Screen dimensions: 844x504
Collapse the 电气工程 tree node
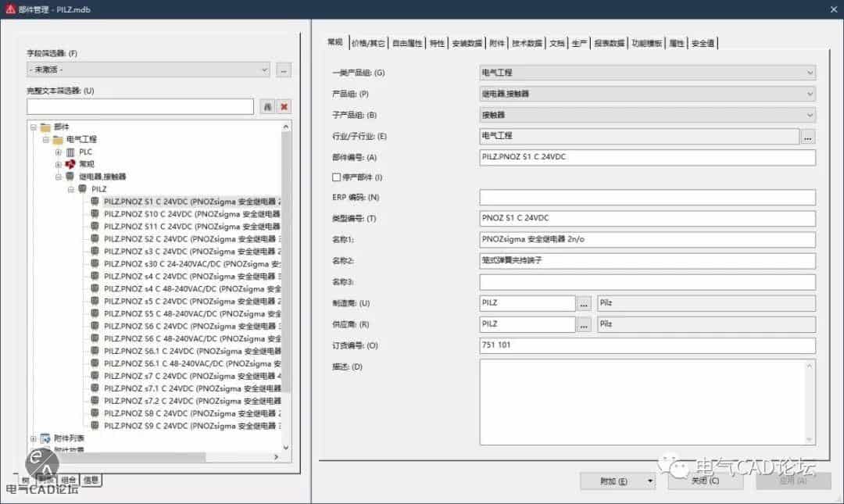(46, 139)
